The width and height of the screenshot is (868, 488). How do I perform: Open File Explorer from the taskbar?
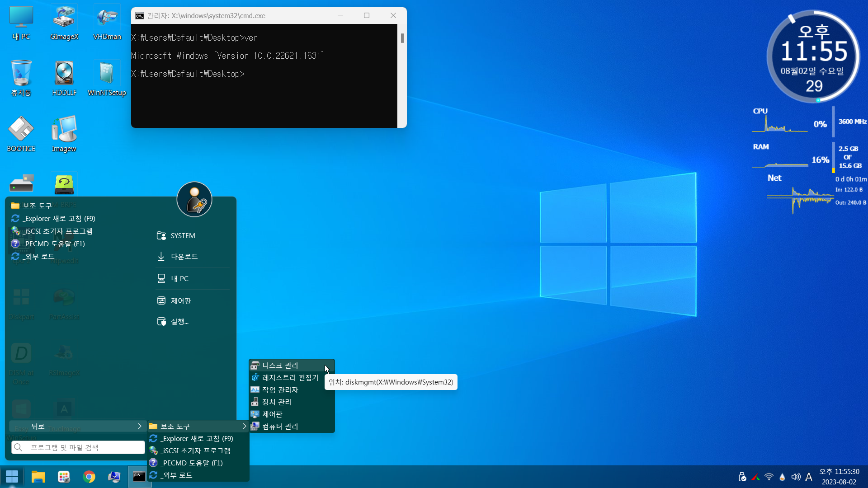(38, 477)
